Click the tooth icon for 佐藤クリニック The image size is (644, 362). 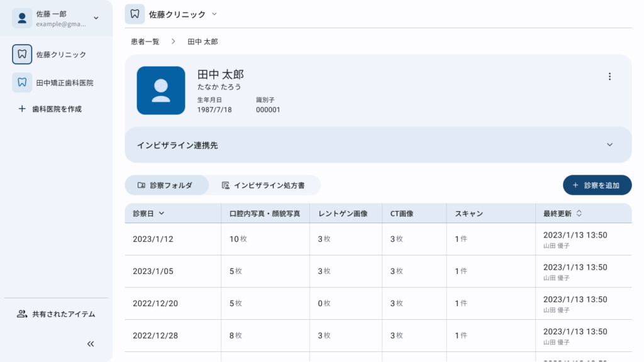(x=21, y=55)
